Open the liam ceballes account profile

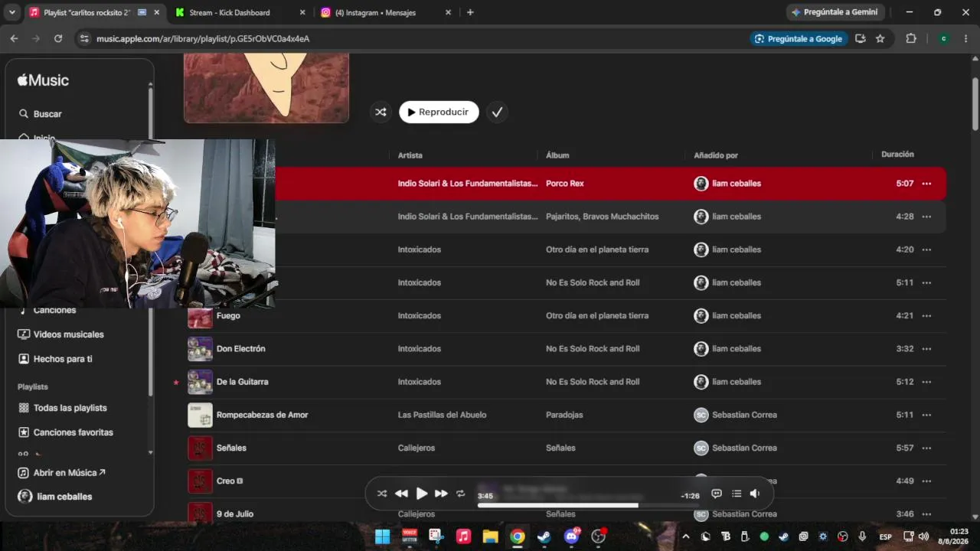coord(55,497)
